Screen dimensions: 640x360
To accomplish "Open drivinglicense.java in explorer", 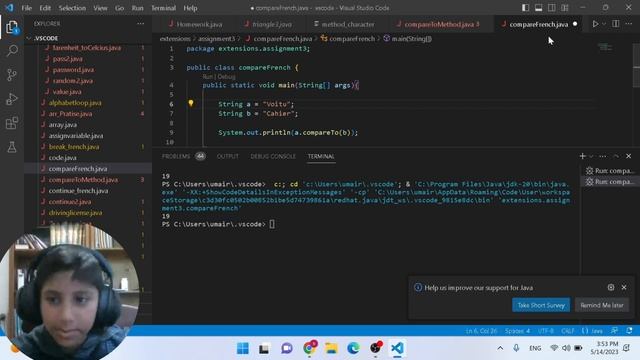I will pos(76,213).
